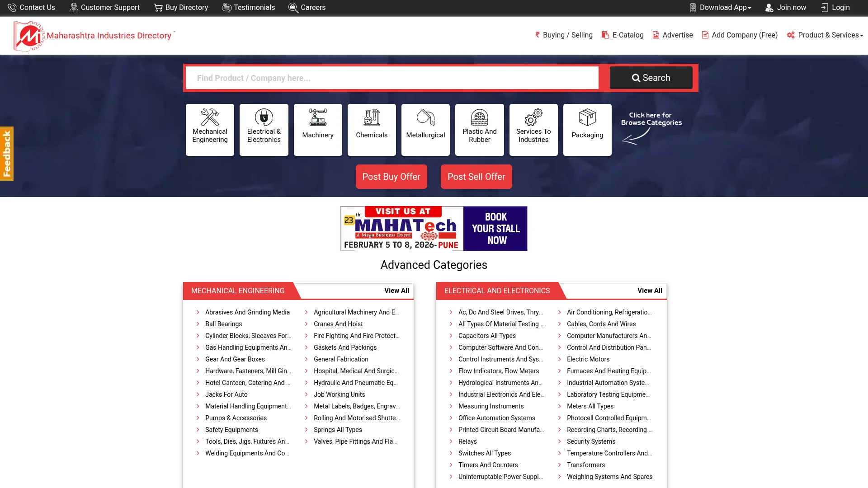Click the Download App phone icon
The image size is (868, 488).
pyautogui.click(x=693, y=8)
